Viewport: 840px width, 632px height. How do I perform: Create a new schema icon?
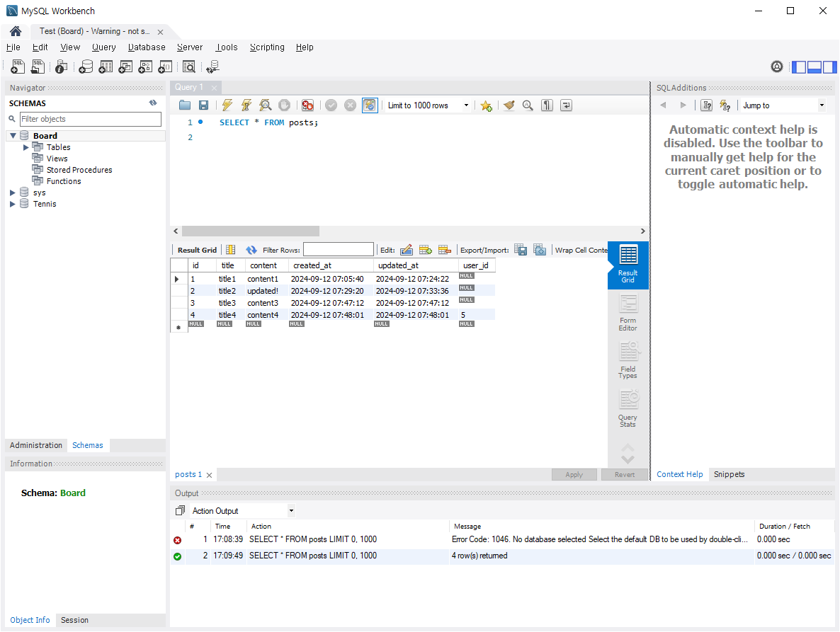point(86,67)
